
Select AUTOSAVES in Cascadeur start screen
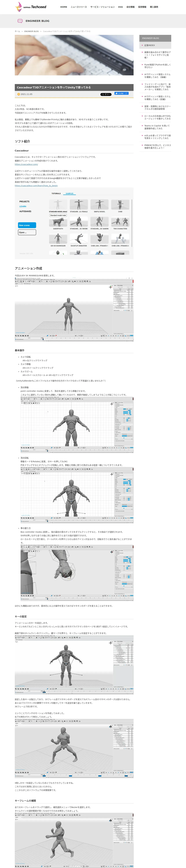pyautogui.click(x=25, y=211)
